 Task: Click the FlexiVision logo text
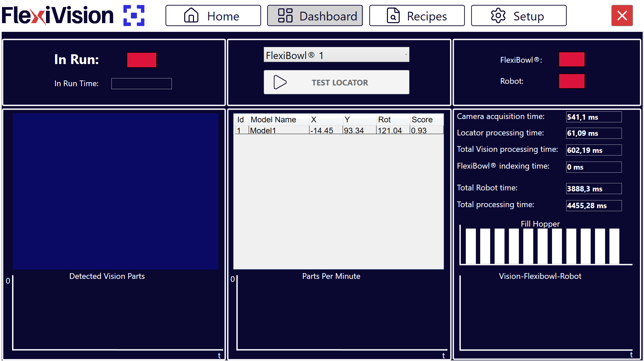tap(58, 15)
